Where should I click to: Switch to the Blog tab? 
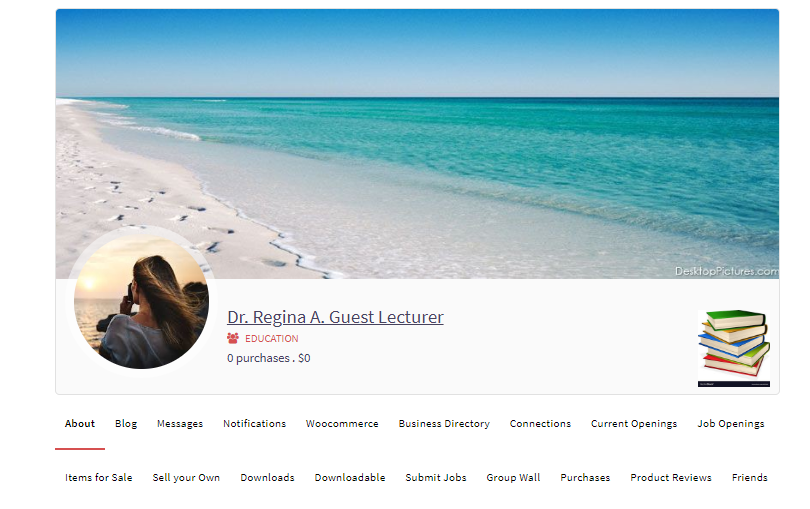tap(126, 424)
